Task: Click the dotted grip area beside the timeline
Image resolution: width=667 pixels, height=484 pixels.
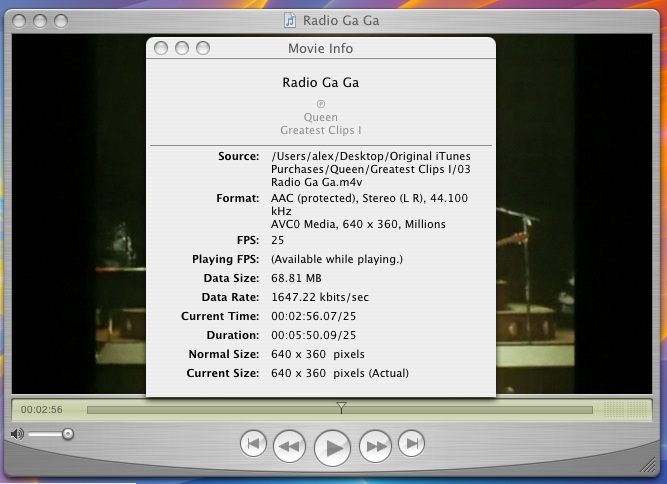Action: [x=626, y=410]
